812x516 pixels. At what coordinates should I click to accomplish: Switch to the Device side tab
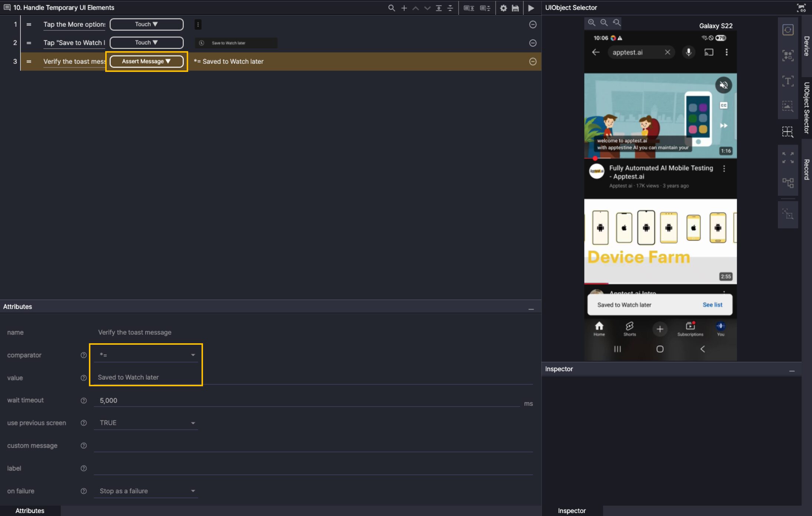coord(806,46)
